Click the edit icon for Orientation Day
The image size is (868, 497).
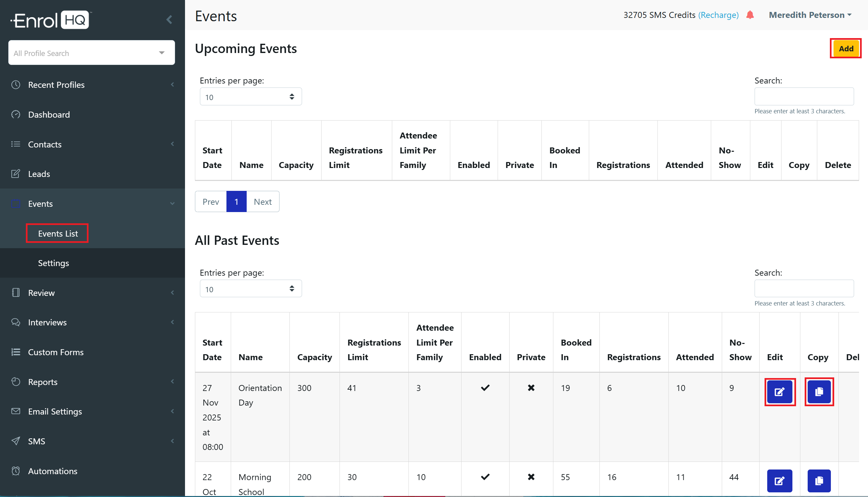tap(779, 392)
